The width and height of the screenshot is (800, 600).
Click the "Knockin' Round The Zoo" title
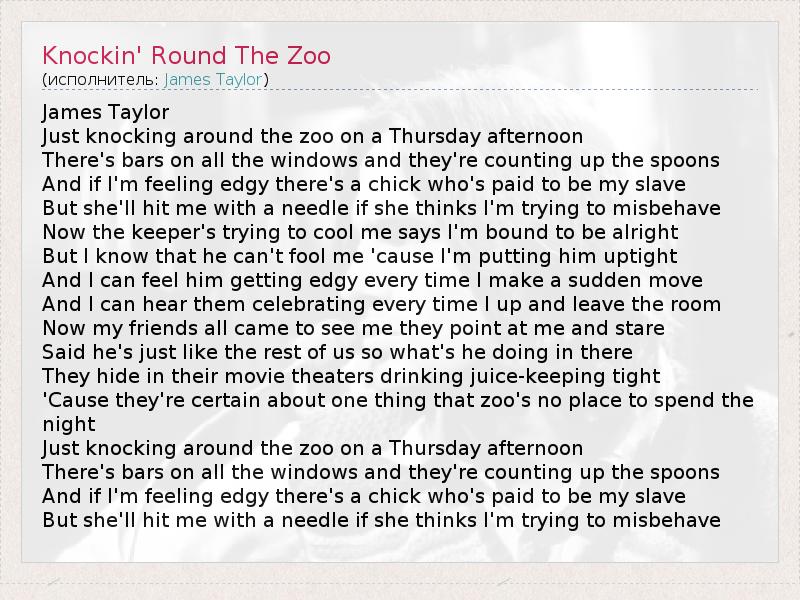186,55
